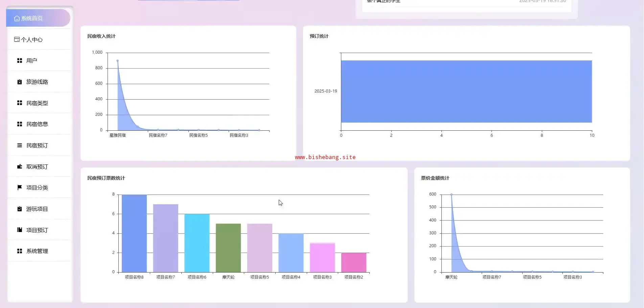Click the 项目名称2 magenta bar

pos(354,262)
